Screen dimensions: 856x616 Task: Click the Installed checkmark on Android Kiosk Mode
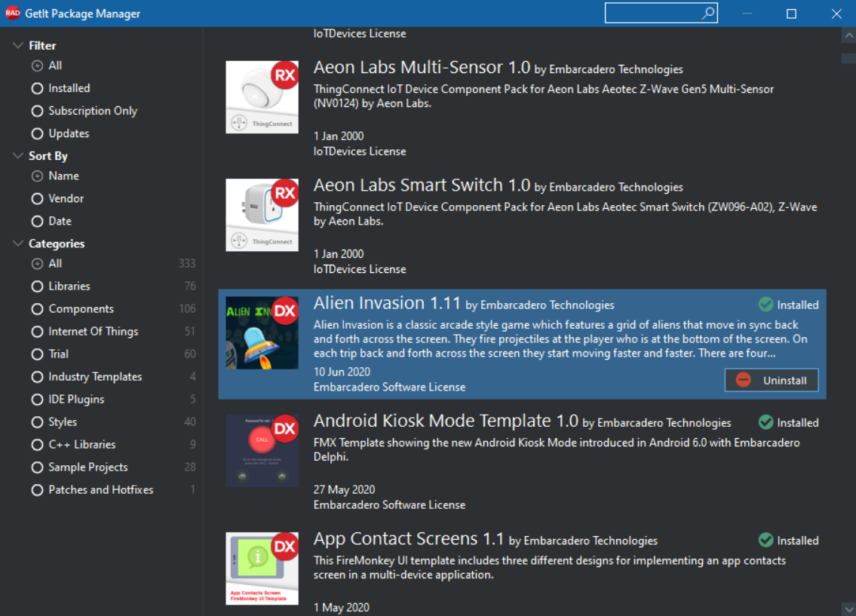tap(766, 422)
